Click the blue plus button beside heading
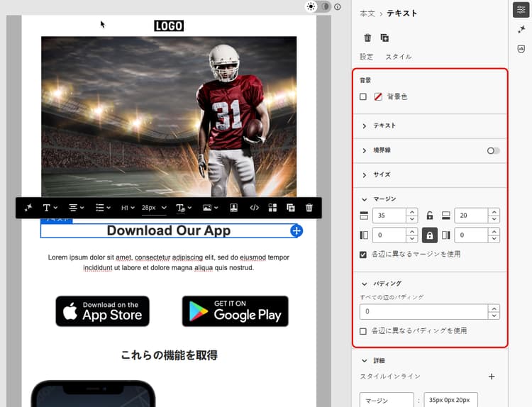532x407 pixels. pyautogui.click(x=297, y=231)
